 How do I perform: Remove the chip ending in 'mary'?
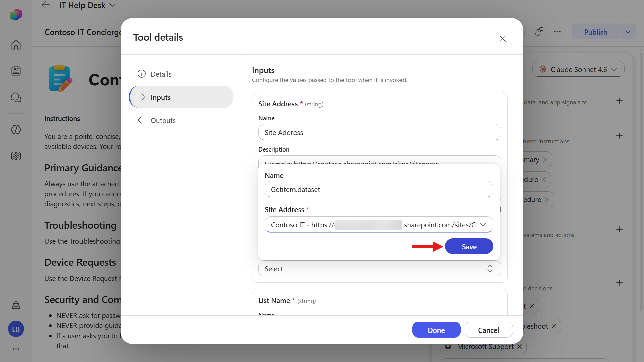545,160
